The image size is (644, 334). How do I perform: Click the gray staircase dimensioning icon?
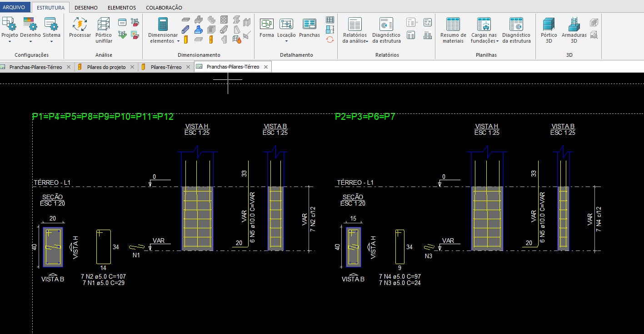click(x=211, y=20)
